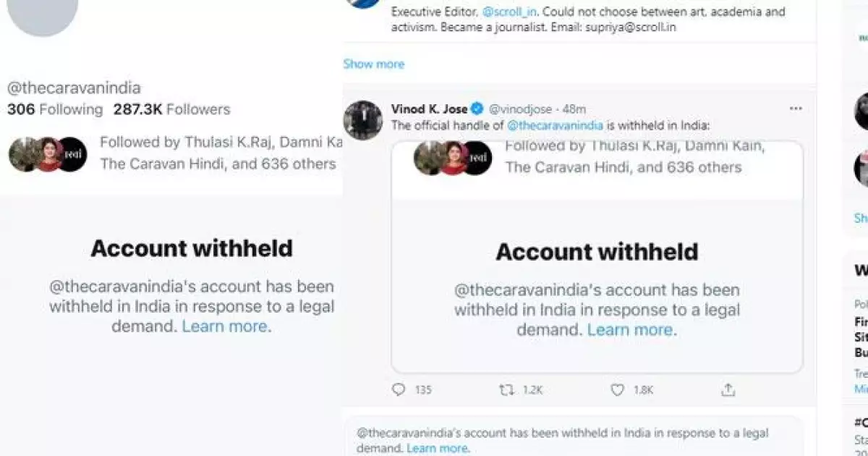
Task: Open the @scroll_in mention link
Action: [x=507, y=12]
